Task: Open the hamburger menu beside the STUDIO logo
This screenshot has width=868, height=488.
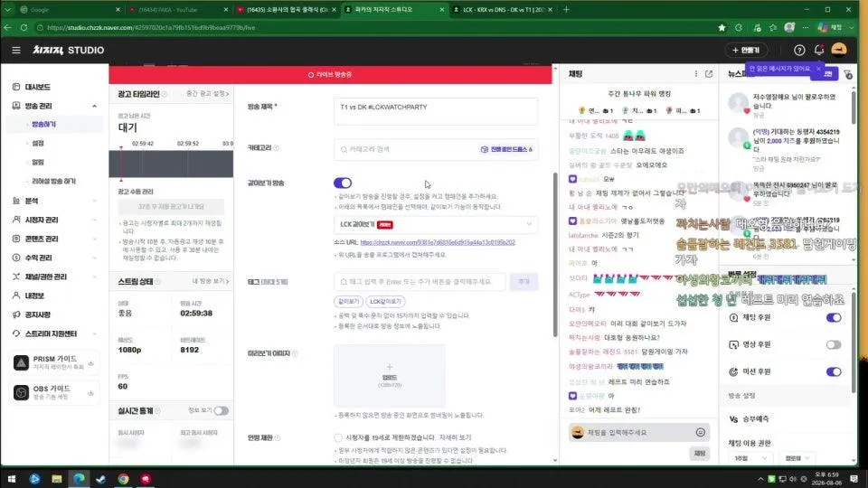Action: (x=16, y=50)
